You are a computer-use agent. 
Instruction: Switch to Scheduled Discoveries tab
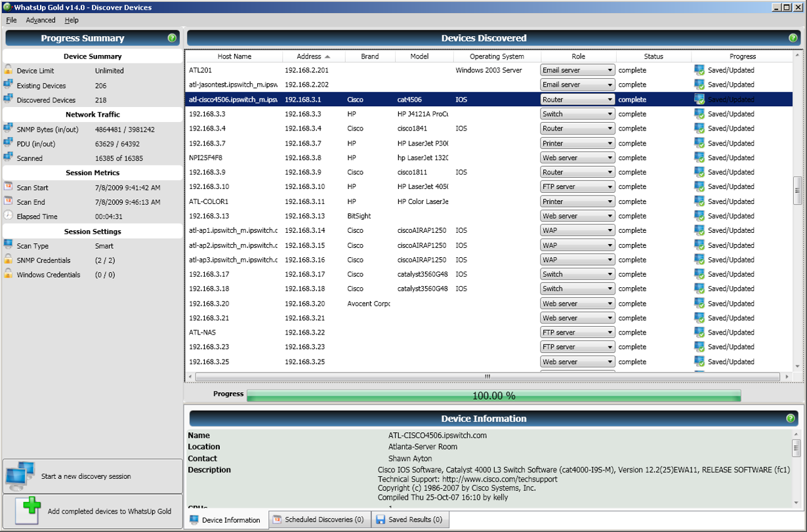318,520
